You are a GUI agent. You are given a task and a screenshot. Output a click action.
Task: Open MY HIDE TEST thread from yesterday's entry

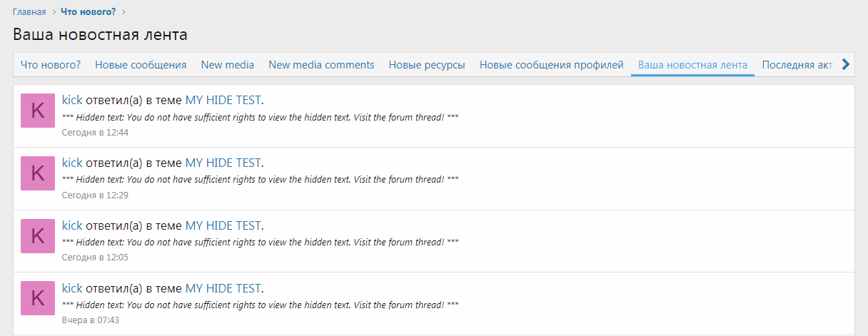[x=223, y=288]
